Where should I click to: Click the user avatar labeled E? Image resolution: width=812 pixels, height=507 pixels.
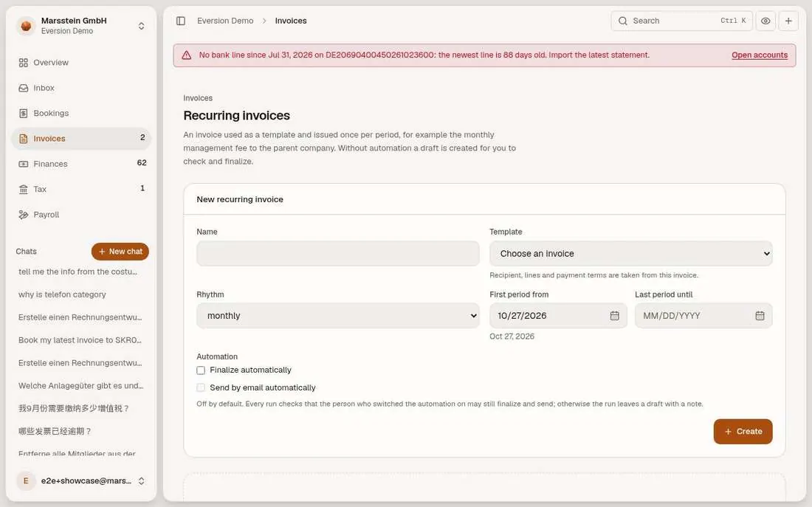[x=26, y=480]
